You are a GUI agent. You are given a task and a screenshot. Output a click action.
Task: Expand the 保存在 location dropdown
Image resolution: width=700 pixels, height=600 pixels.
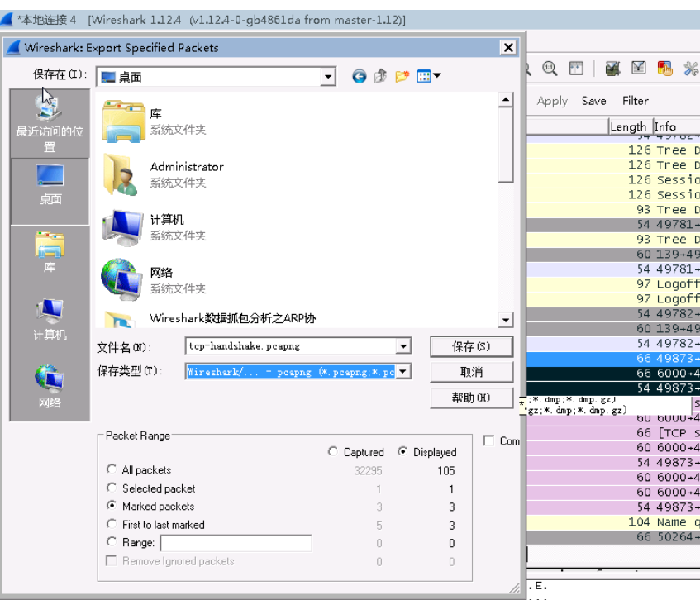pyautogui.click(x=328, y=77)
